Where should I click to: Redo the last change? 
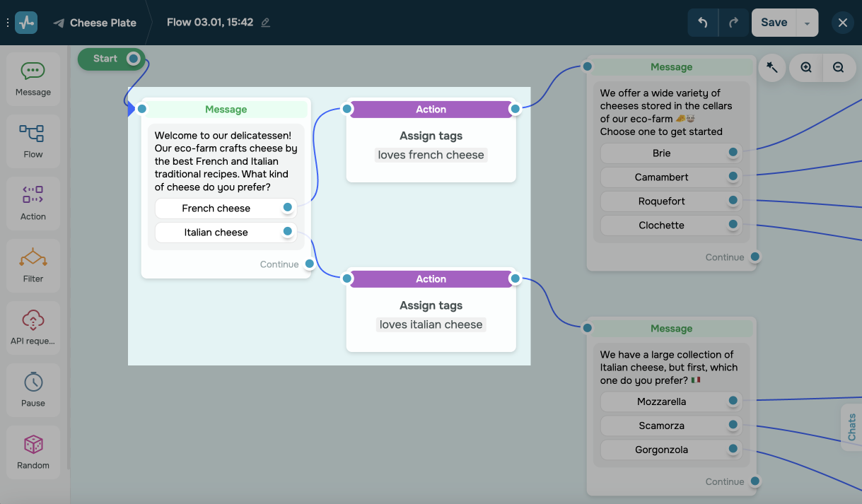(x=733, y=23)
